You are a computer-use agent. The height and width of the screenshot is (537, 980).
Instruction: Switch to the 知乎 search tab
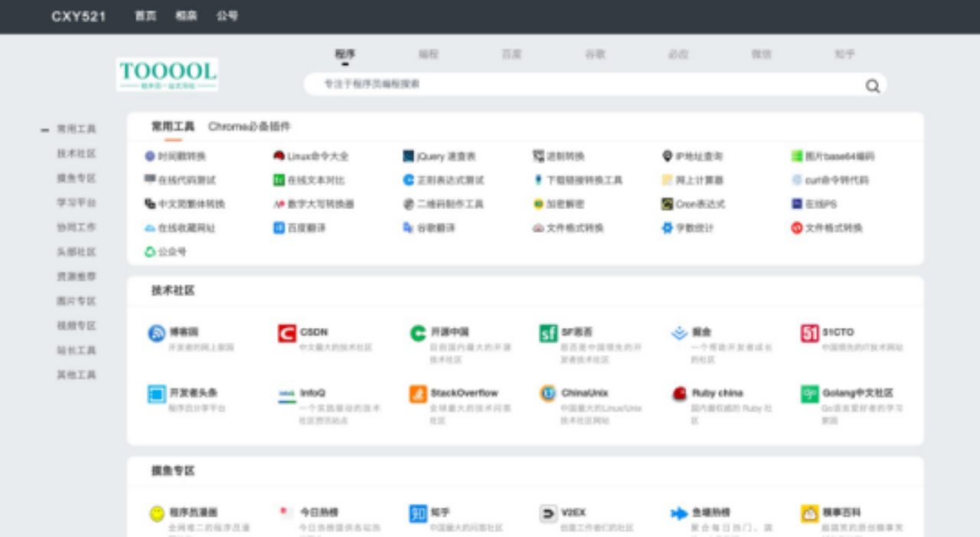[x=845, y=55]
